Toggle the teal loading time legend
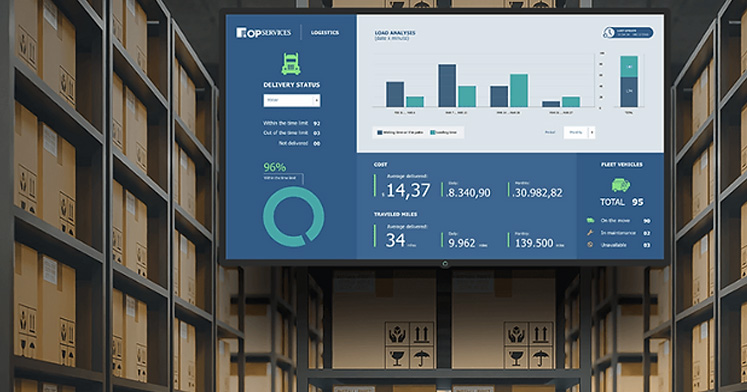 (x=444, y=132)
